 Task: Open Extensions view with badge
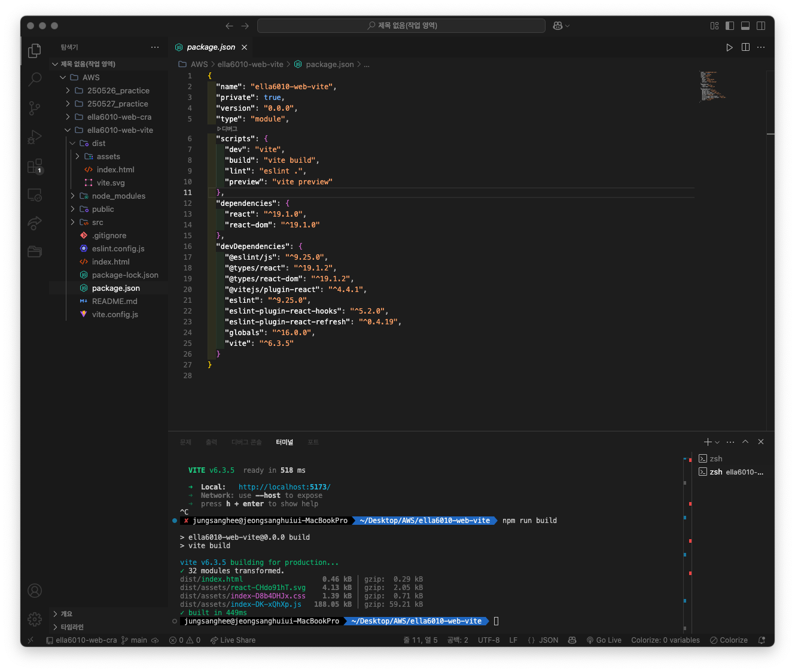35,166
